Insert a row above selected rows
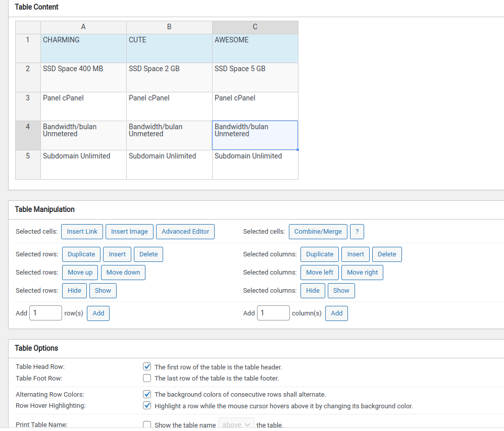504x431 pixels. (117, 254)
